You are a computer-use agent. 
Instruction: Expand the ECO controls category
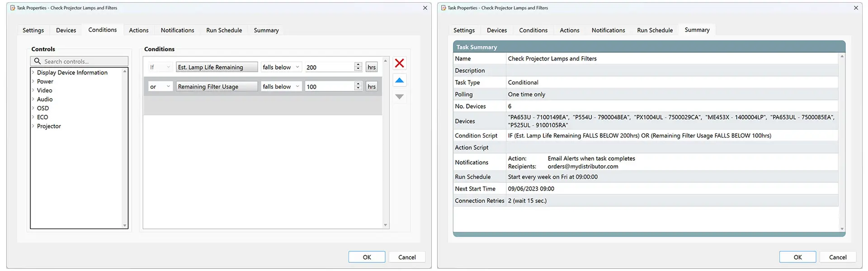(x=33, y=117)
